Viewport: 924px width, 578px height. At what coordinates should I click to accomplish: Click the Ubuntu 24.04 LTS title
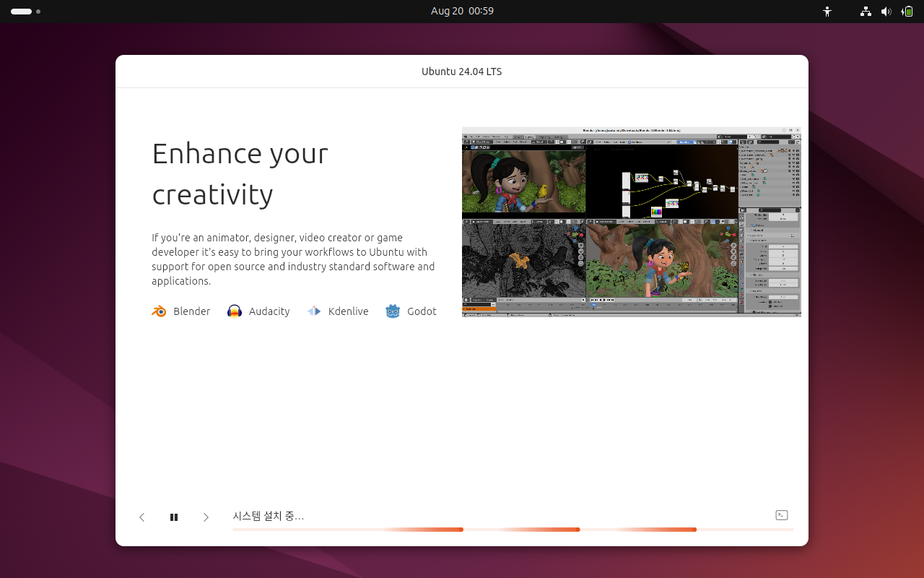point(462,72)
